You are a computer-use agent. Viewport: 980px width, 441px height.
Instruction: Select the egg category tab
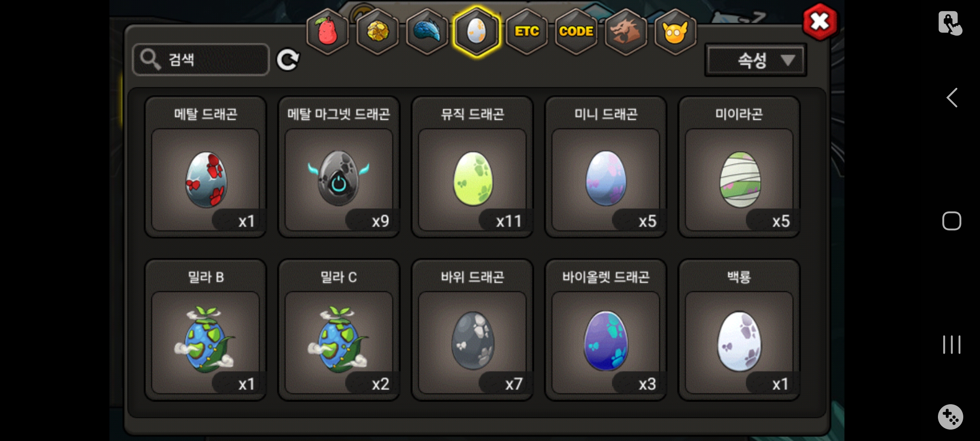point(477,31)
